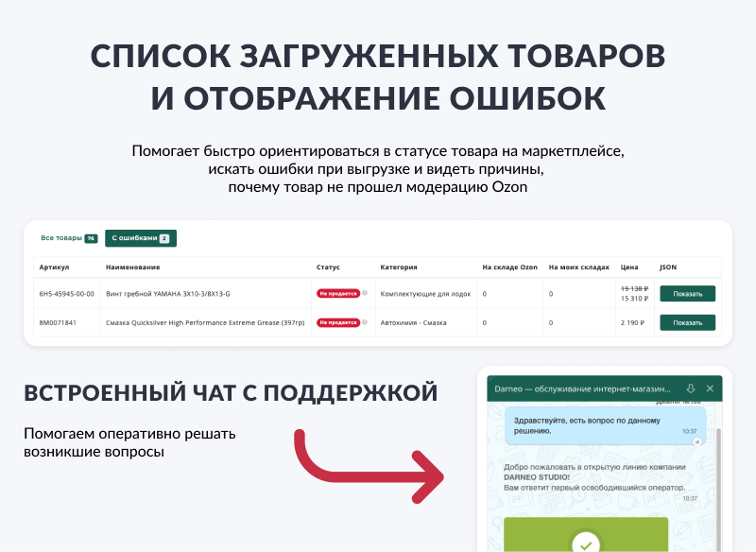
Task: Click the green checkmark icon in chat
Action: point(586,543)
